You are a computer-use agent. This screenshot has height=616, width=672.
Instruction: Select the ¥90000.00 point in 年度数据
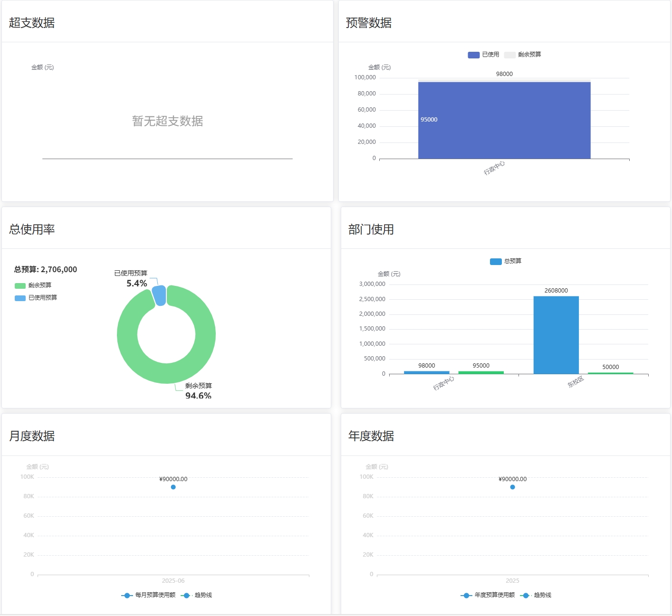click(x=512, y=487)
